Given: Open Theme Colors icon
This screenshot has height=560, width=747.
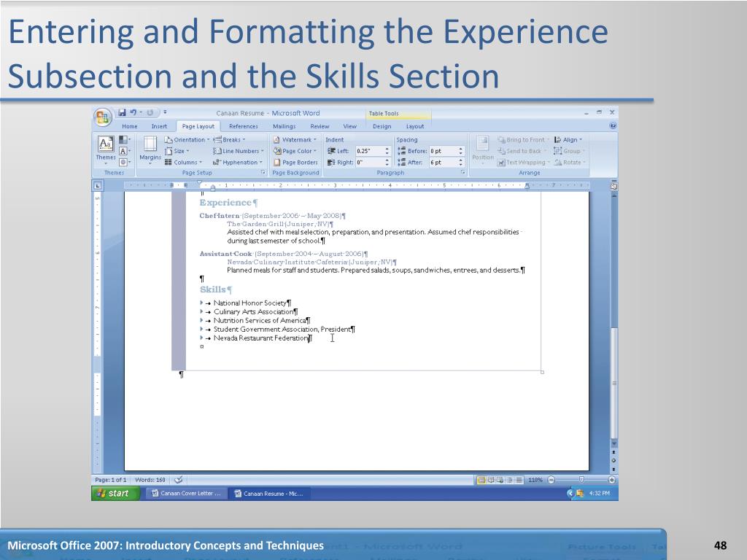Looking at the screenshot, I should click(123, 139).
